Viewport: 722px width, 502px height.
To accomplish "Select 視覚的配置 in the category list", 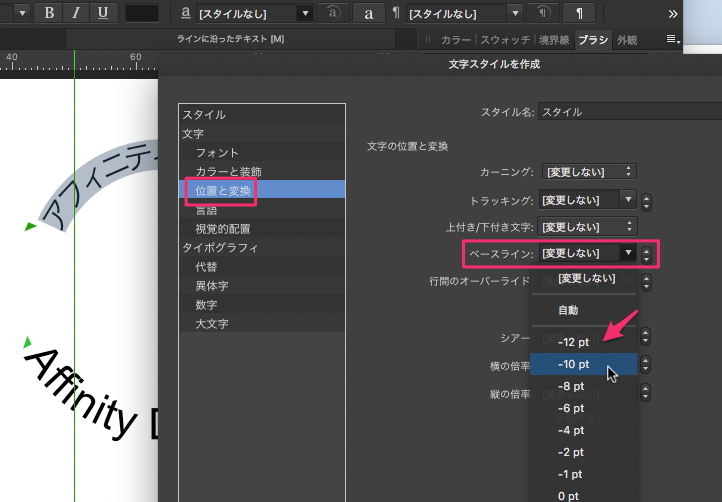I will [224, 228].
